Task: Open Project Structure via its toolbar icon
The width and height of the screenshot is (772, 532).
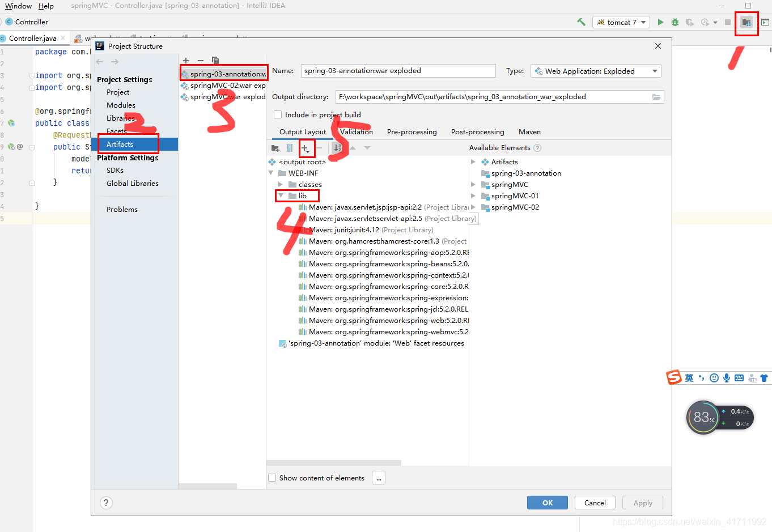Action: coord(746,23)
